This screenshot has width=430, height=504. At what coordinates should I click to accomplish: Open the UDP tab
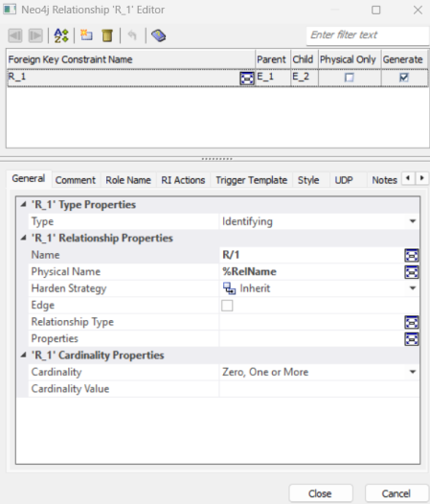(344, 180)
